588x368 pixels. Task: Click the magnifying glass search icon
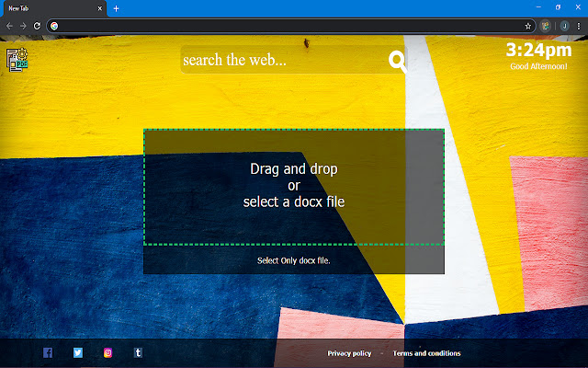(x=398, y=61)
